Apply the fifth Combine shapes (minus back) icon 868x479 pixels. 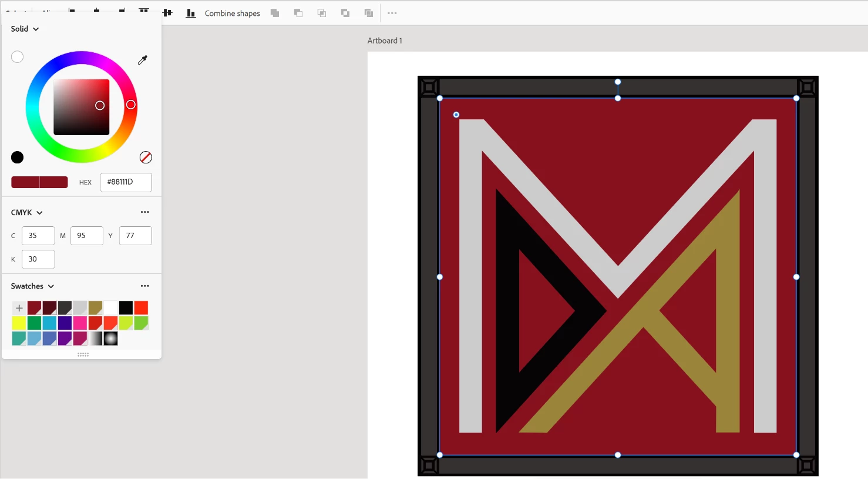click(369, 13)
